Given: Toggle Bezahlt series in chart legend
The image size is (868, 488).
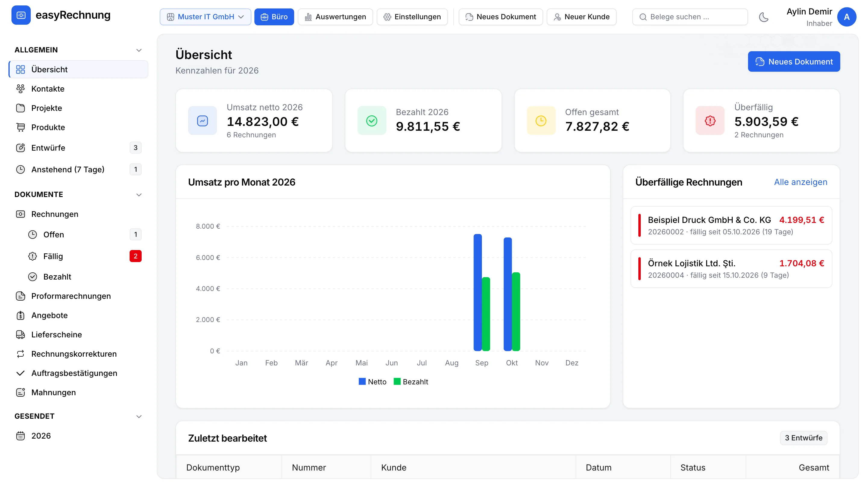Looking at the screenshot, I should (x=411, y=382).
